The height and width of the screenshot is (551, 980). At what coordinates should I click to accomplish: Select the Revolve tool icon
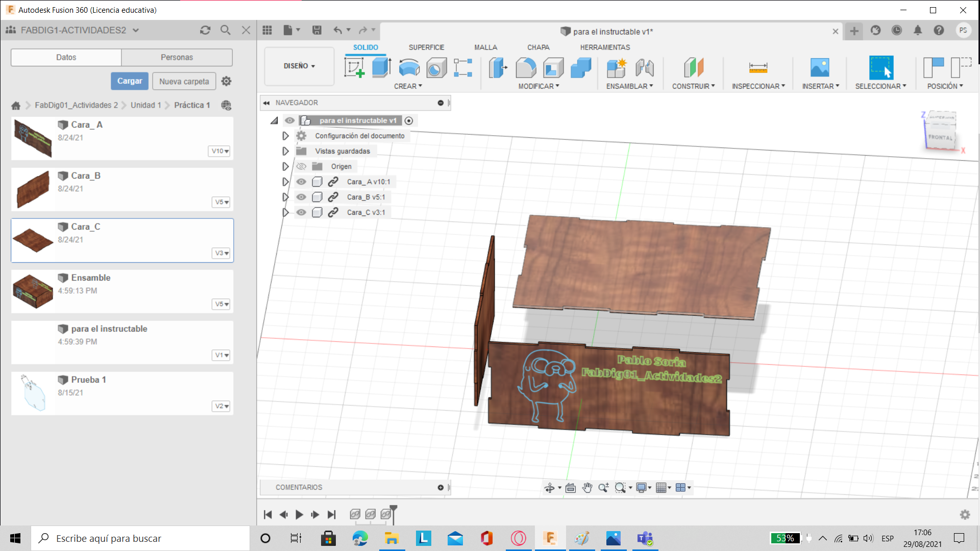(409, 67)
